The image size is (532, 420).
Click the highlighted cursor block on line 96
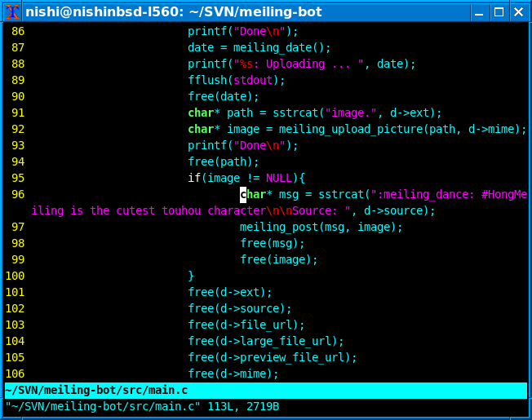point(243,194)
